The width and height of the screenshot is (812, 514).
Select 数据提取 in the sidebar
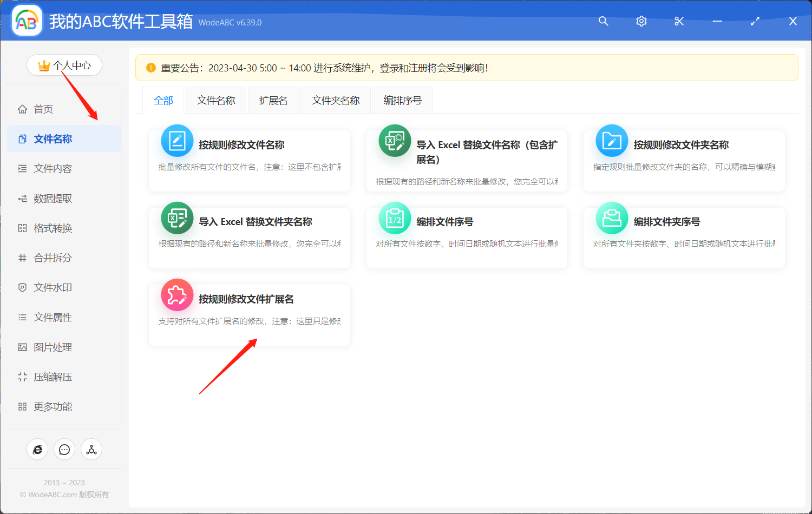[x=48, y=198]
